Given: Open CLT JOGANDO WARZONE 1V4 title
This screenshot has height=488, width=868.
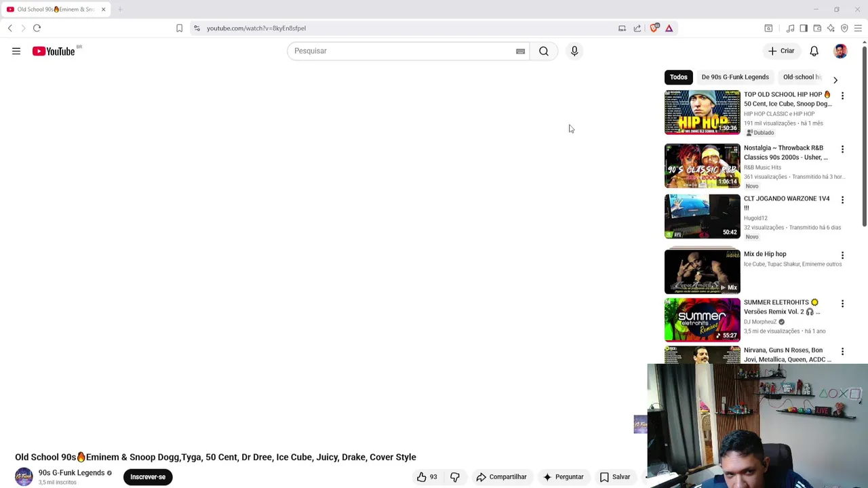Looking at the screenshot, I should point(787,203).
